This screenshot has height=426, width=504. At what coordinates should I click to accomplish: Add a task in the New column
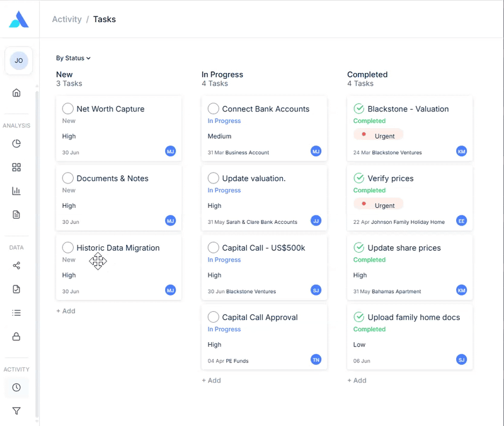tap(66, 311)
